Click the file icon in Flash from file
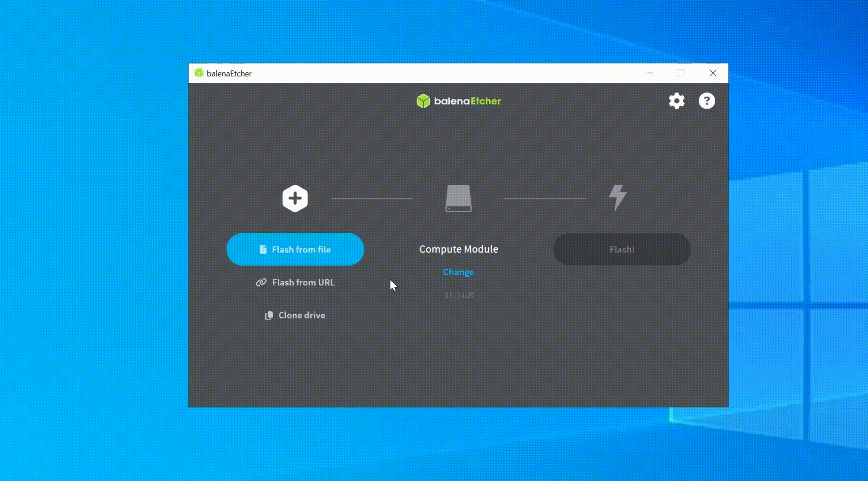The width and height of the screenshot is (868, 481). point(263,250)
